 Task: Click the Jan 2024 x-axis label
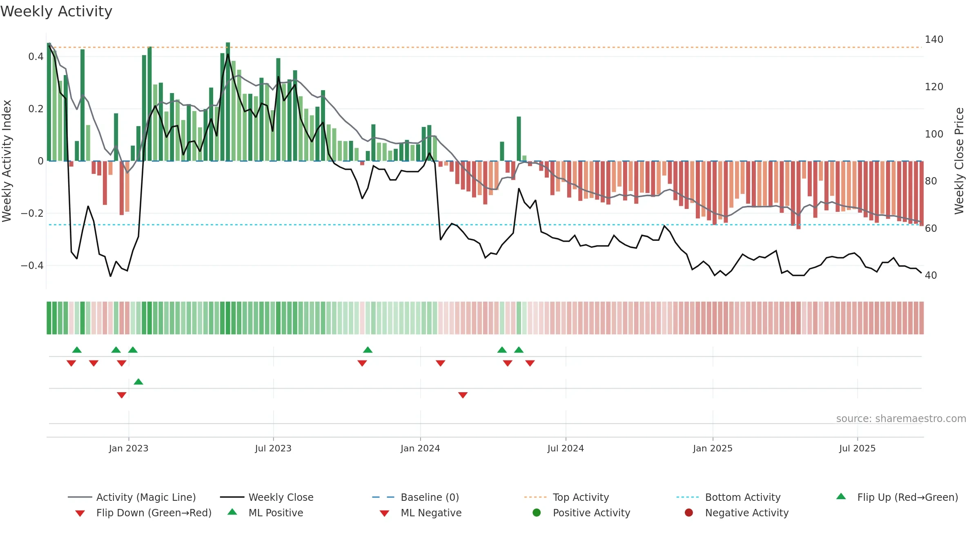pyautogui.click(x=420, y=448)
